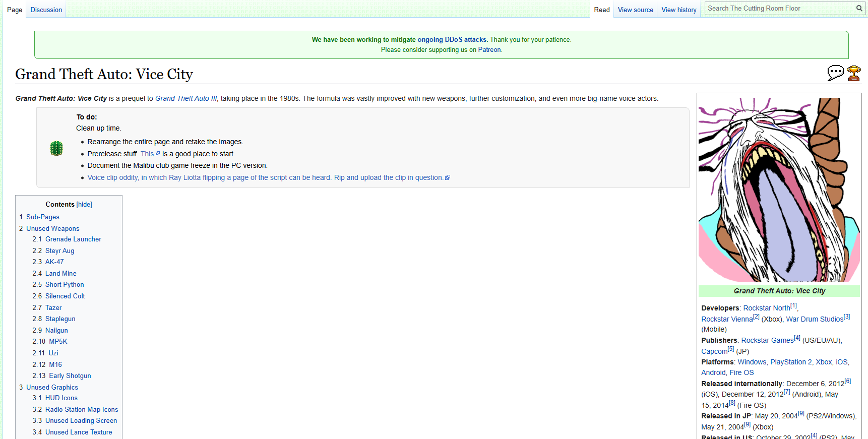Screen dimensions: 868x439
Task: Open the Android platform link
Action: pos(714,372)
